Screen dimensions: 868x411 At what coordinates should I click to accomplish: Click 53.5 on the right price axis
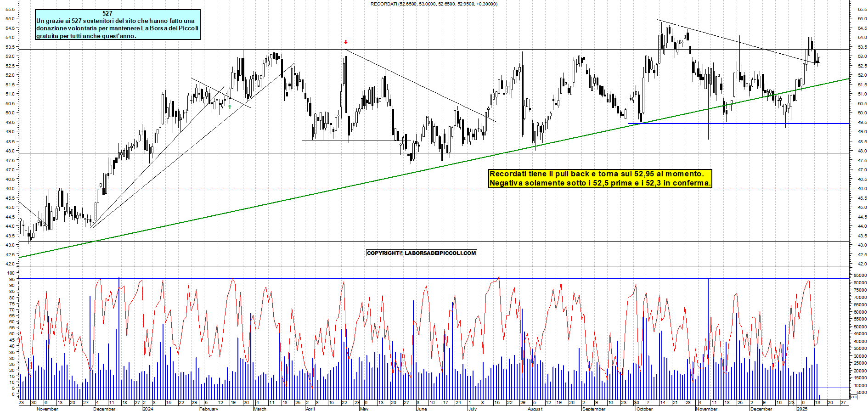tap(862, 47)
